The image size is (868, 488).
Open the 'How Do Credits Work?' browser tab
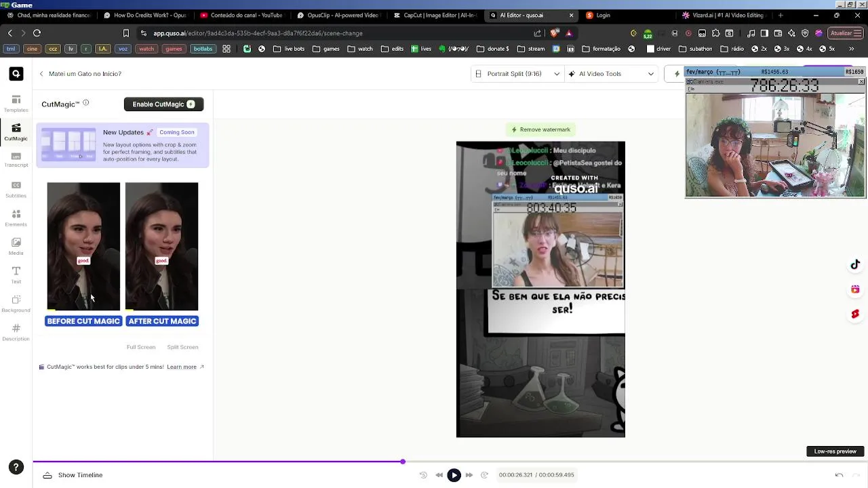pyautogui.click(x=145, y=15)
